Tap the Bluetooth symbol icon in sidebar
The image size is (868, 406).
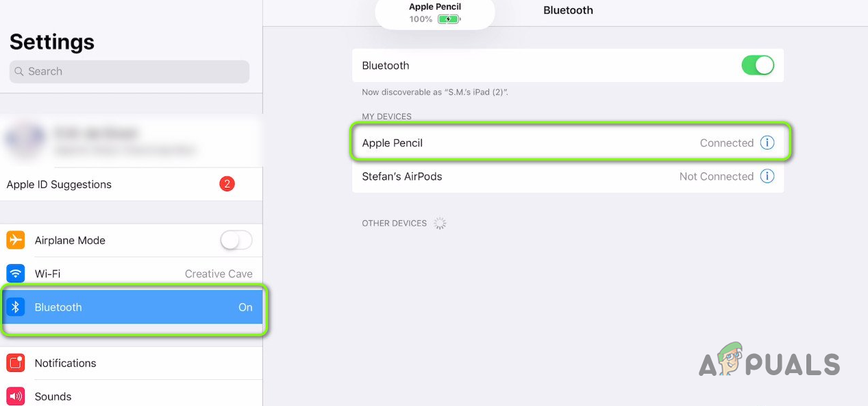pyautogui.click(x=15, y=307)
